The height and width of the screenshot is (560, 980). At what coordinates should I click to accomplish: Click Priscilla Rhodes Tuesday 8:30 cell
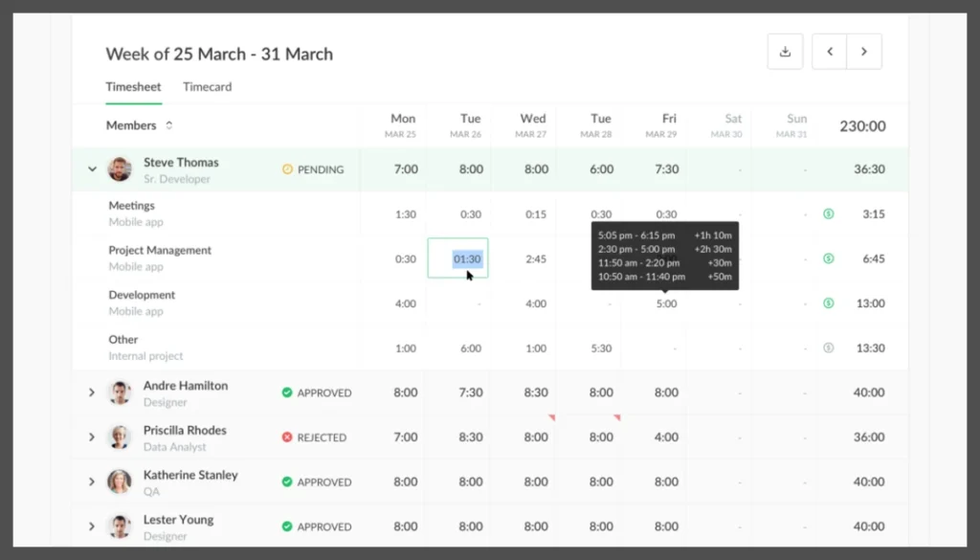pos(471,437)
